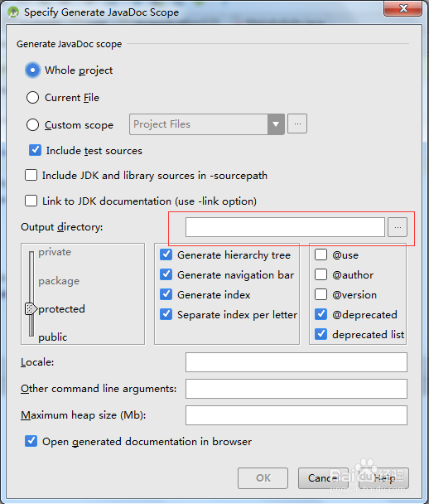Set visibility level to private

[x=55, y=252]
